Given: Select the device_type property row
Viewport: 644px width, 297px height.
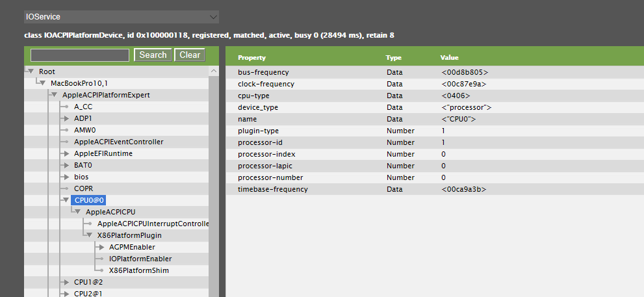Looking at the screenshot, I should click(x=435, y=107).
